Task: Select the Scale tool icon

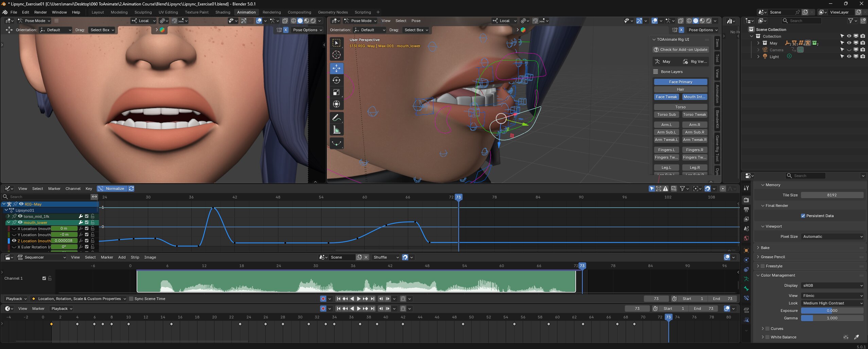Action: (x=336, y=92)
